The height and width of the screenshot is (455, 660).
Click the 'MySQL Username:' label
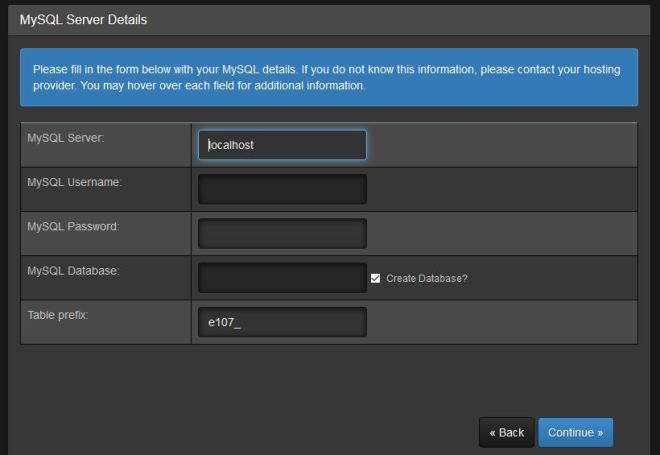[75, 182]
